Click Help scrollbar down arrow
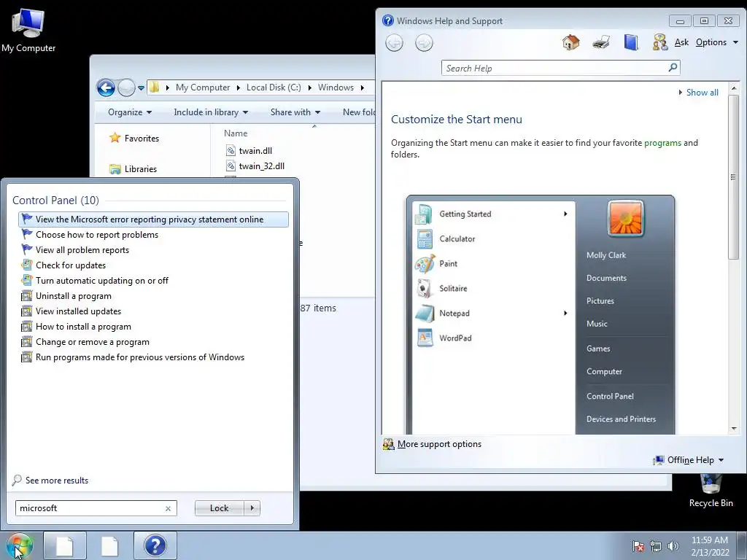 [734, 429]
